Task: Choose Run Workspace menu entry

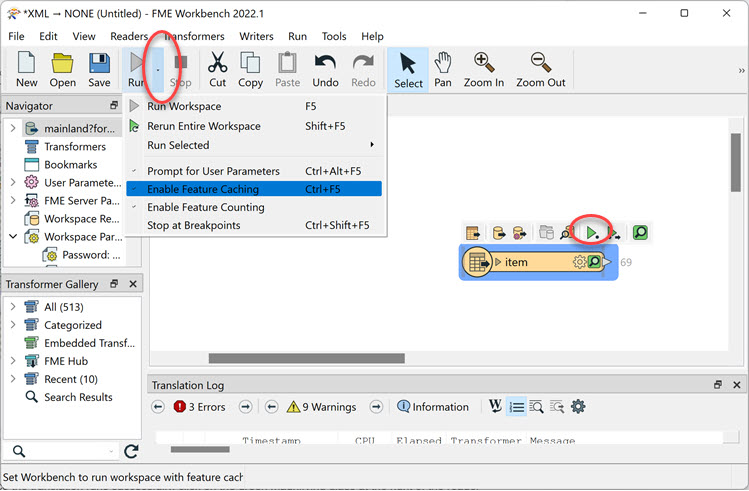Action: click(x=254, y=106)
